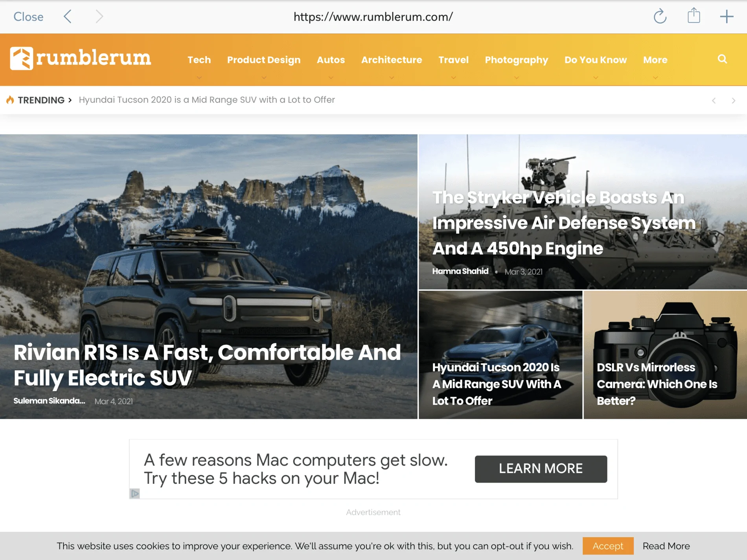
Task: Open a new tab with plus icon
Action: [x=727, y=17]
